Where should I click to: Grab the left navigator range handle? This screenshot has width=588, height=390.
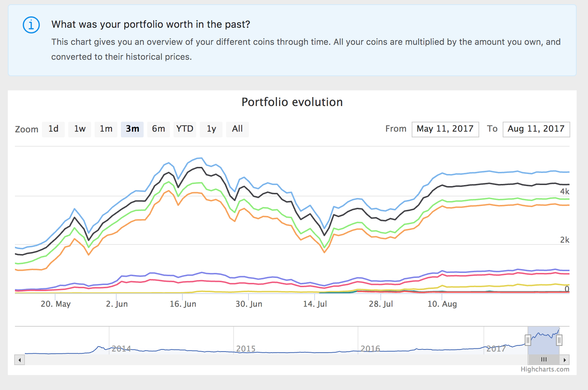coord(528,340)
